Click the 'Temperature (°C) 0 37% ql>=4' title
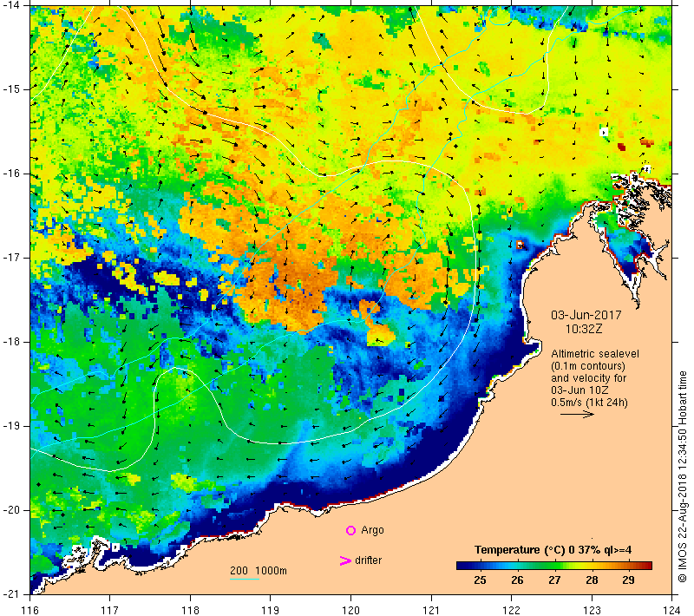 click(553, 549)
